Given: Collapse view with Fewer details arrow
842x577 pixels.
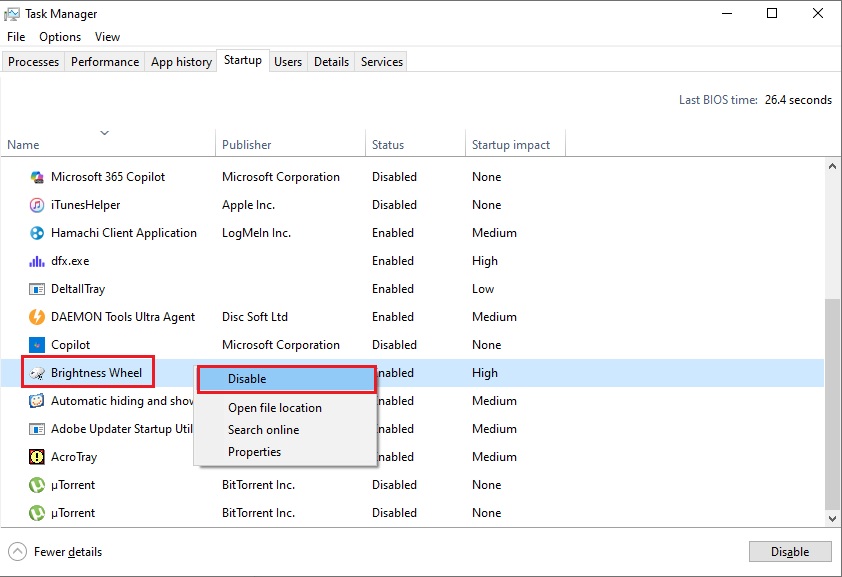Looking at the screenshot, I should click(17, 552).
